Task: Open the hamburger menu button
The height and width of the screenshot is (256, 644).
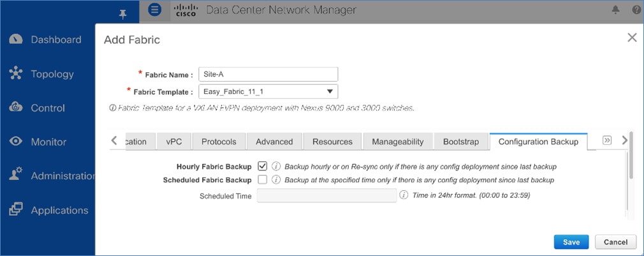Action: tap(154, 10)
